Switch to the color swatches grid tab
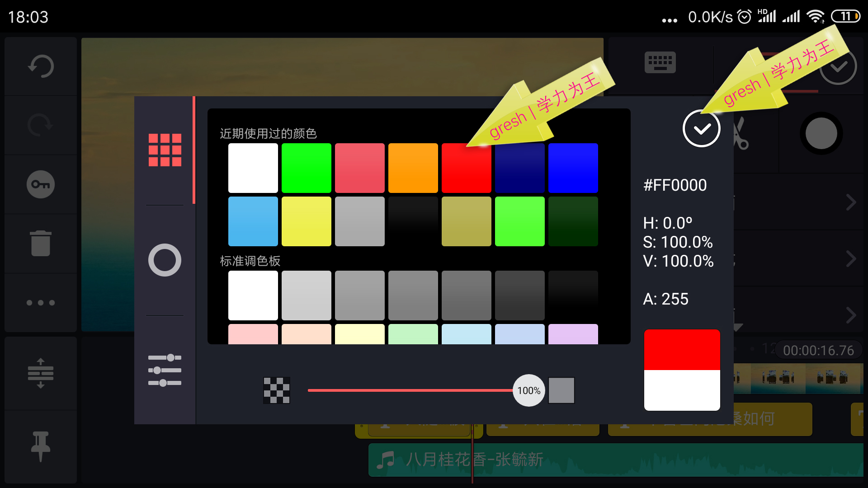 pos(165,150)
